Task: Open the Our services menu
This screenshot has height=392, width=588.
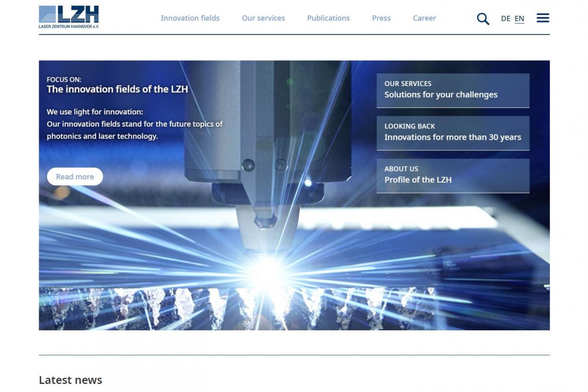Action: coord(263,18)
